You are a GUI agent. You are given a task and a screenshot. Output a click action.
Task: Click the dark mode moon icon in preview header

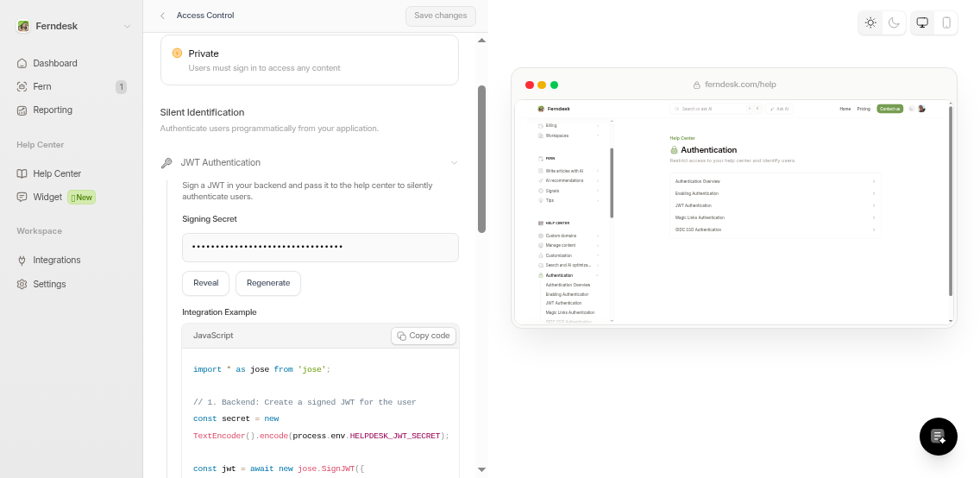911,109
